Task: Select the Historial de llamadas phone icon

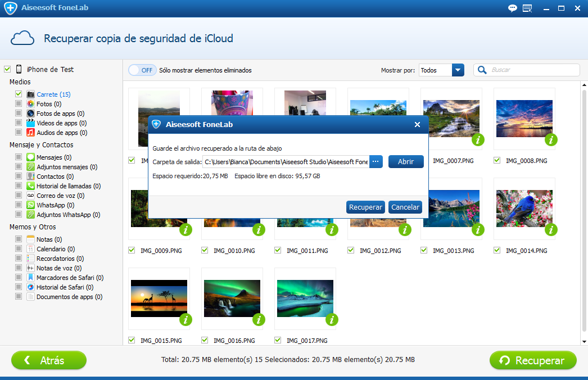Action: (30, 186)
